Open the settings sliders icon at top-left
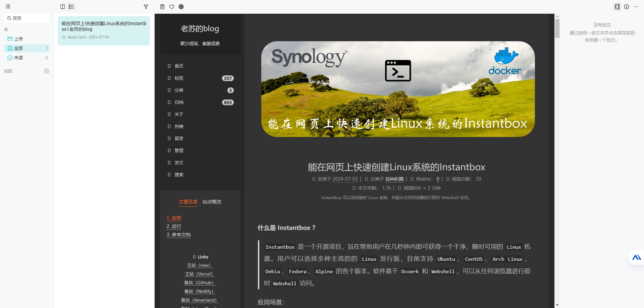 coord(8,6)
